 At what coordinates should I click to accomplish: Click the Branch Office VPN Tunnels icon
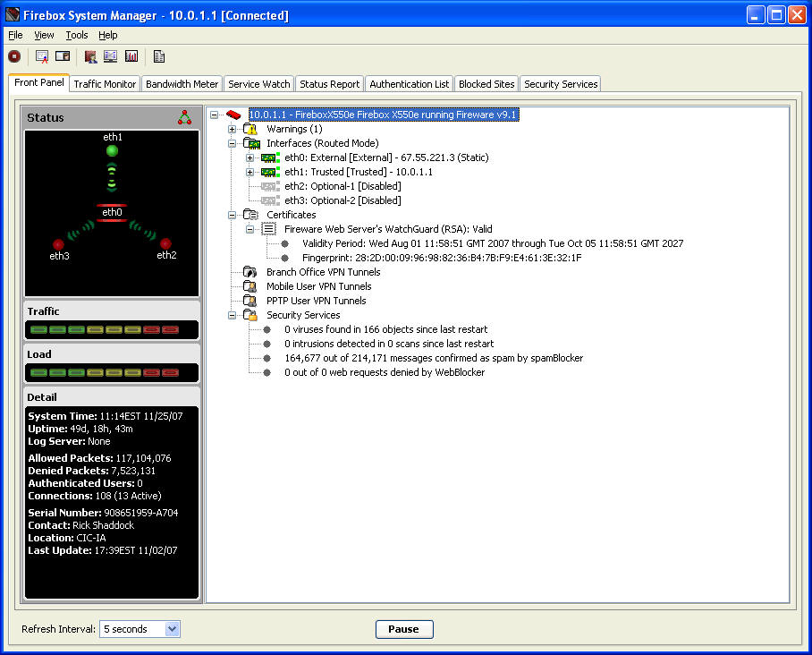(x=250, y=272)
